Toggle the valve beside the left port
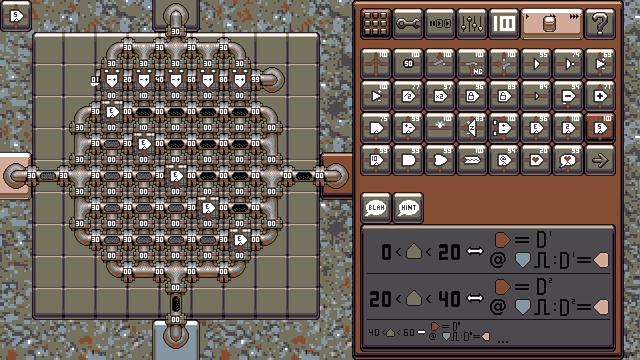The image size is (640, 360). point(47,176)
